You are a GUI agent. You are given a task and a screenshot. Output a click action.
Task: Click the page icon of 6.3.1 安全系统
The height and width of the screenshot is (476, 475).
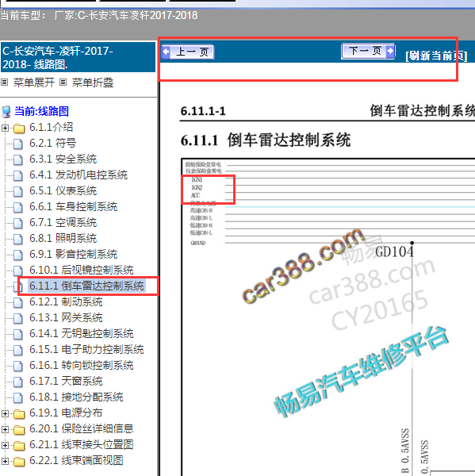point(18,159)
